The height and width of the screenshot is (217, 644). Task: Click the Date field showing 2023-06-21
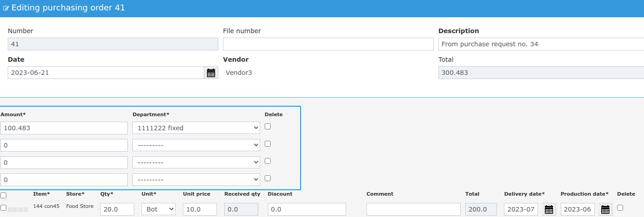pos(106,73)
